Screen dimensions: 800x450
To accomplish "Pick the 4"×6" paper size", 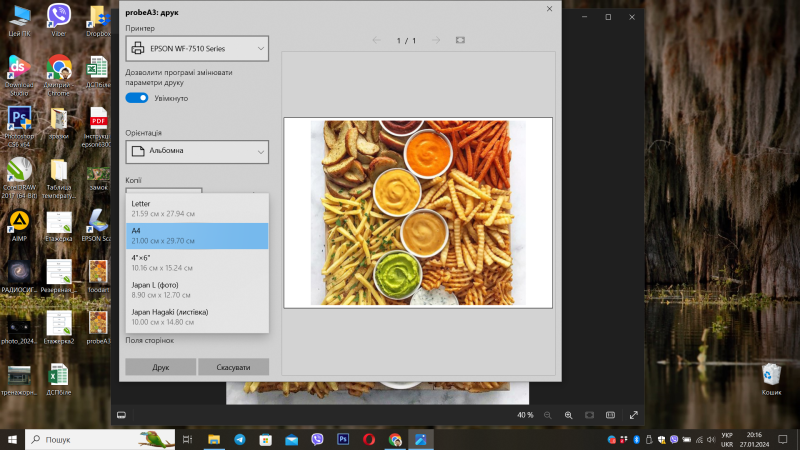I will (197, 262).
